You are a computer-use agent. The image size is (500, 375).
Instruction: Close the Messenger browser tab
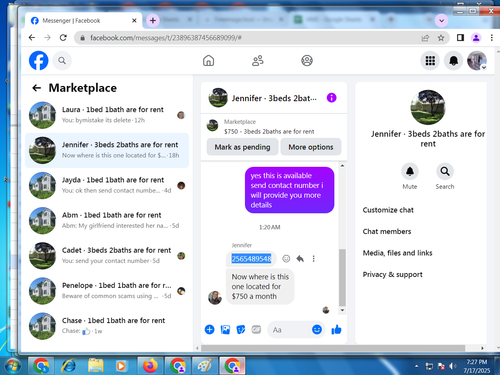click(134, 21)
